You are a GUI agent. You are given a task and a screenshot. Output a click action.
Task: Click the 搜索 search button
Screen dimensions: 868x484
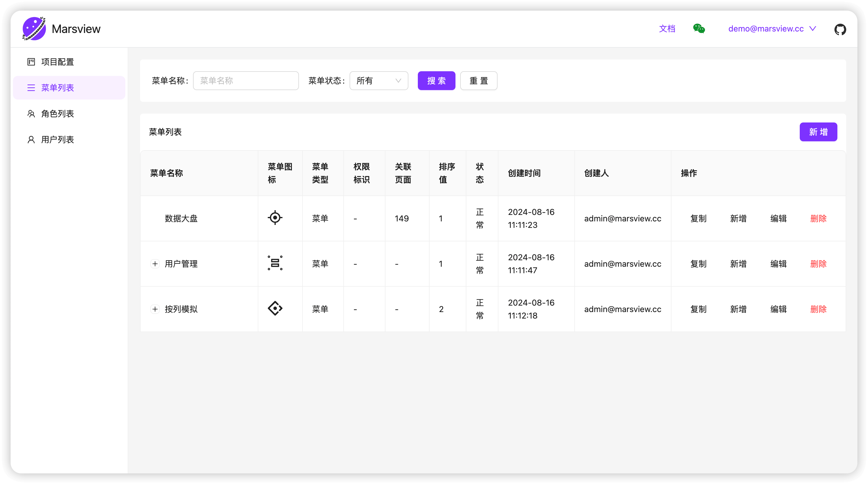pos(436,81)
